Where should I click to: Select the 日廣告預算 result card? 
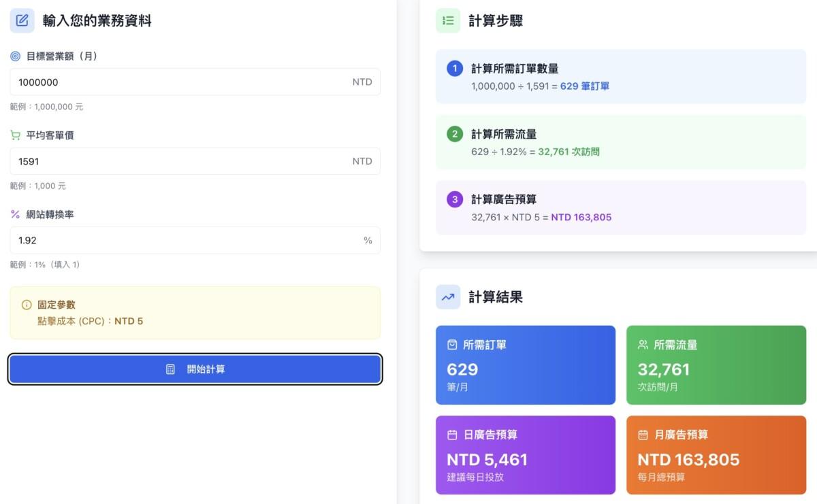[526, 455]
